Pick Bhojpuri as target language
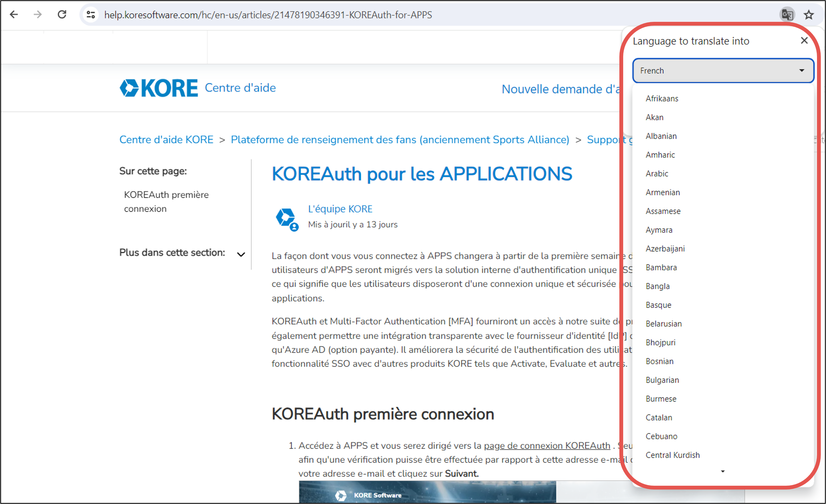The width and height of the screenshot is (826, 504). pyautogui.click(x=660, y=342)
